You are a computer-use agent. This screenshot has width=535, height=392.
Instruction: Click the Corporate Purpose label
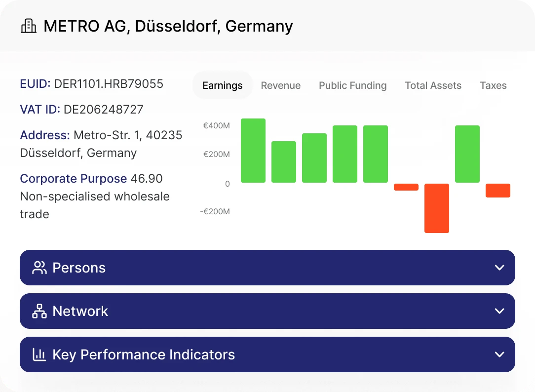[73, 179]
